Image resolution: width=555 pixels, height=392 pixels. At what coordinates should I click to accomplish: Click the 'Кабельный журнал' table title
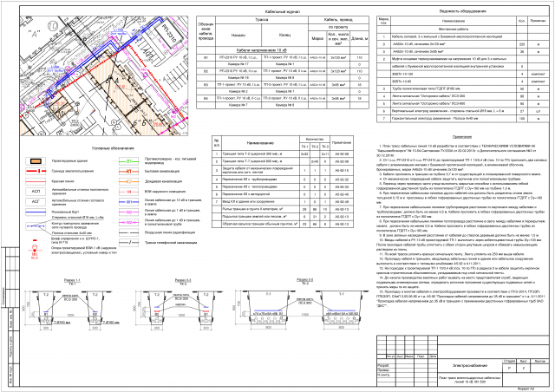(x=282, y=11)
